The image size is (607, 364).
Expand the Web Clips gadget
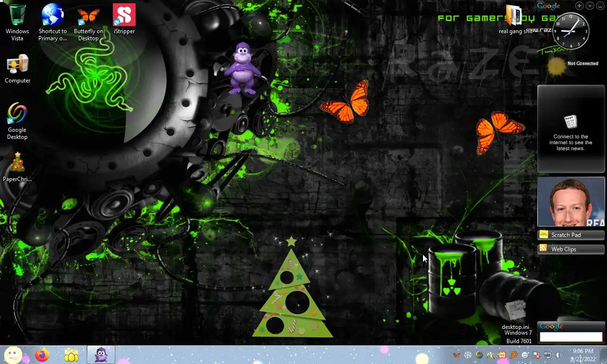click(571, 249)
